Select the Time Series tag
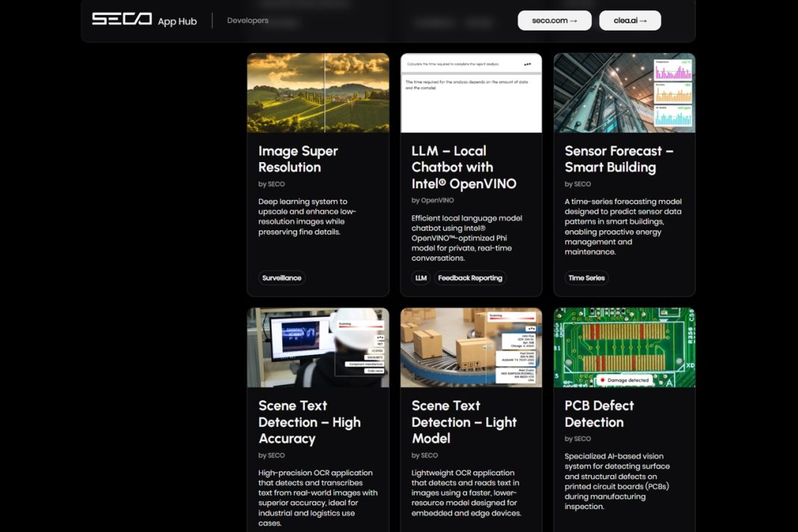 tap(586, 277)
